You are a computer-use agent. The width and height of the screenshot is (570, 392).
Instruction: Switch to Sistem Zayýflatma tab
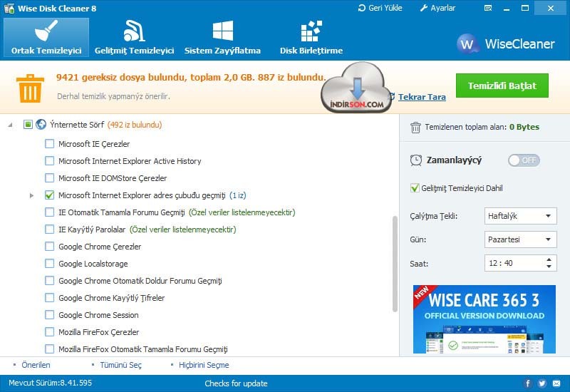222,38
